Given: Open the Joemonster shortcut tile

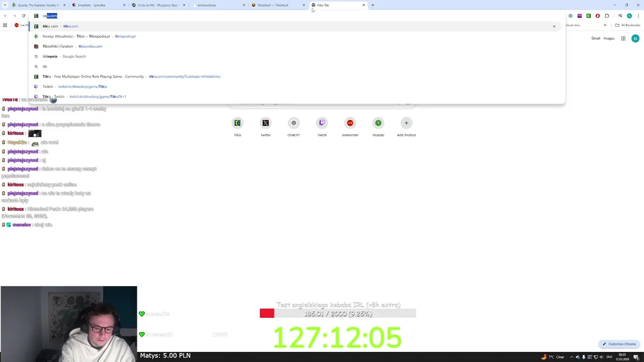Looking at the screenshot, I should (x=350, y=127).
